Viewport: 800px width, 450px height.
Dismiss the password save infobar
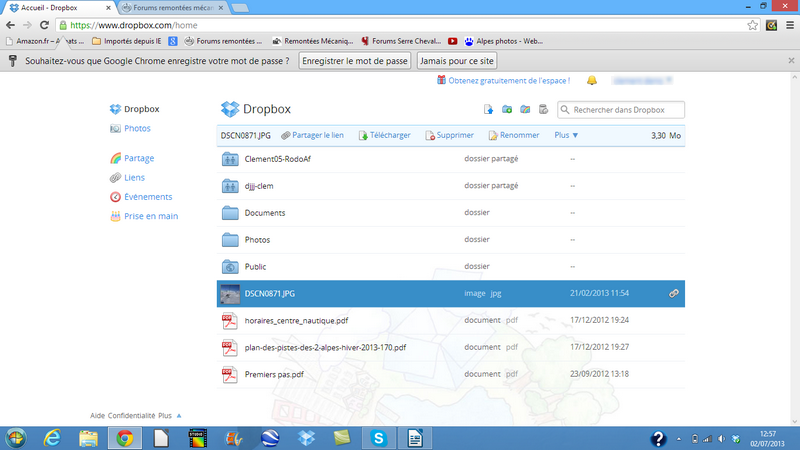point(791,61)
